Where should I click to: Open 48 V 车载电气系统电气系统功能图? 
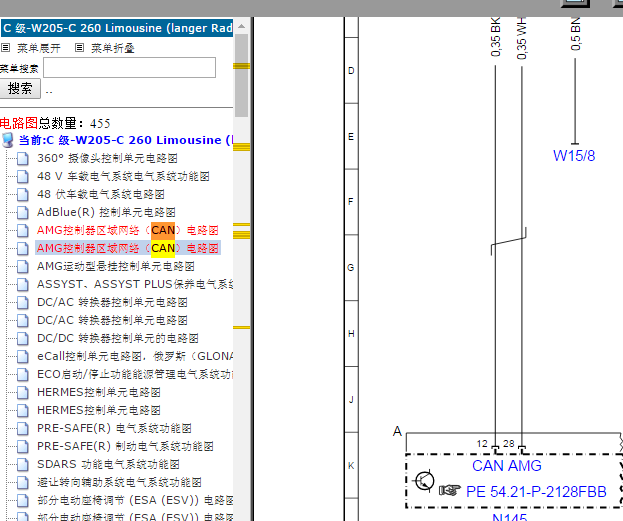coord(123,176)
